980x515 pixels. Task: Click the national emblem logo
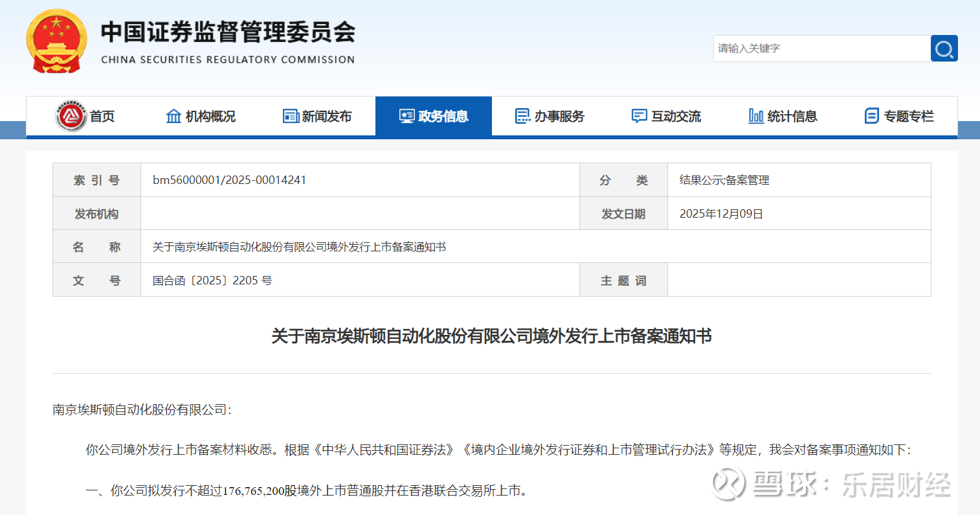56,41
